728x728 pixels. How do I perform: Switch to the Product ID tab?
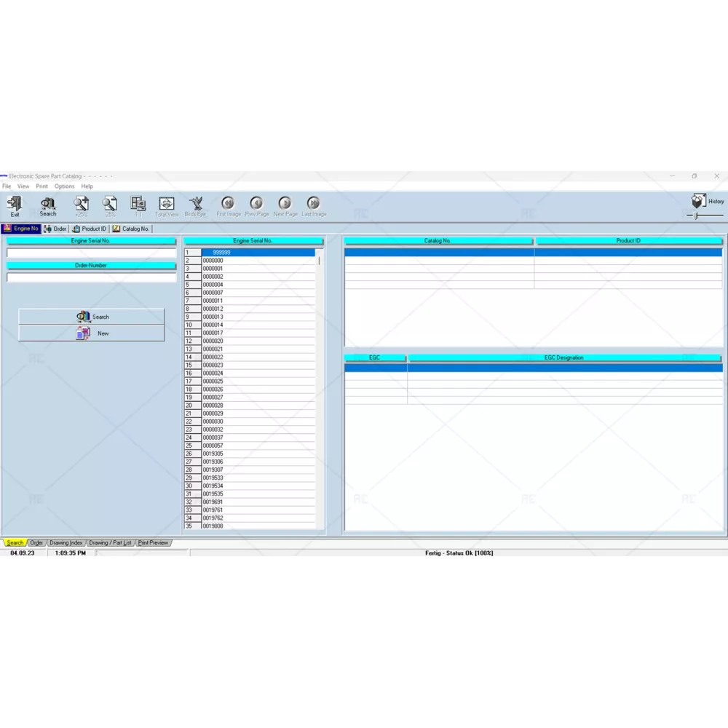point(90,229)
